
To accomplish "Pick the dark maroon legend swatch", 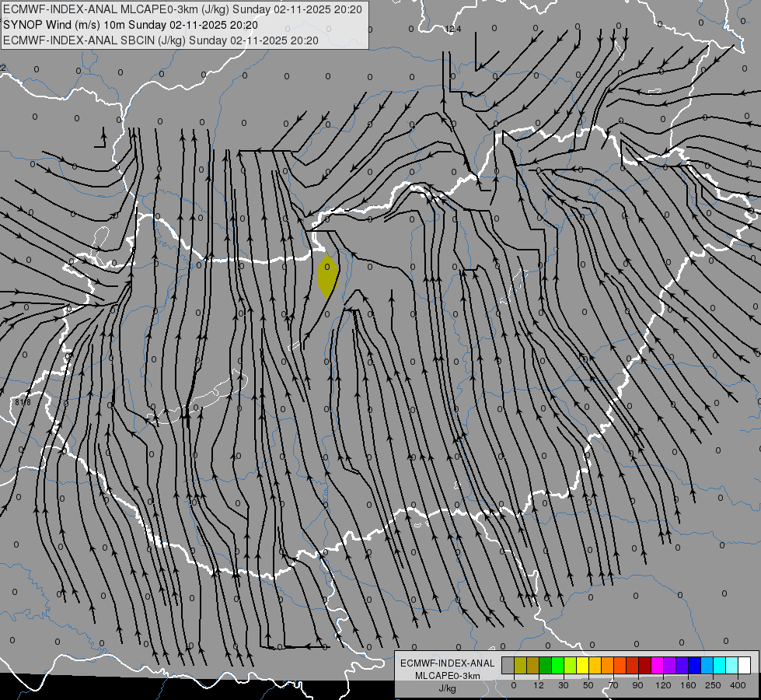I will [x=645, y=665].
